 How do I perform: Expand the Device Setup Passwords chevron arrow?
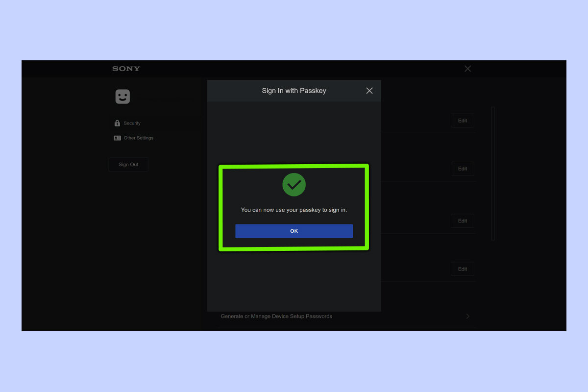[468, 317]
